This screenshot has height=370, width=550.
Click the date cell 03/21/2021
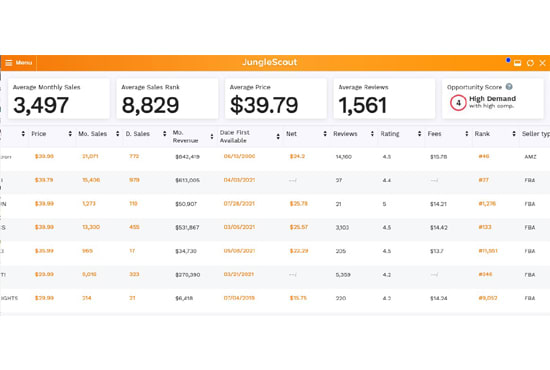[239, 274]
